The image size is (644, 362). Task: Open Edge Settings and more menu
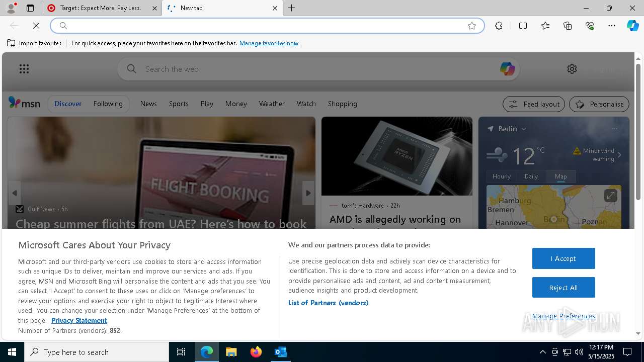612,26
